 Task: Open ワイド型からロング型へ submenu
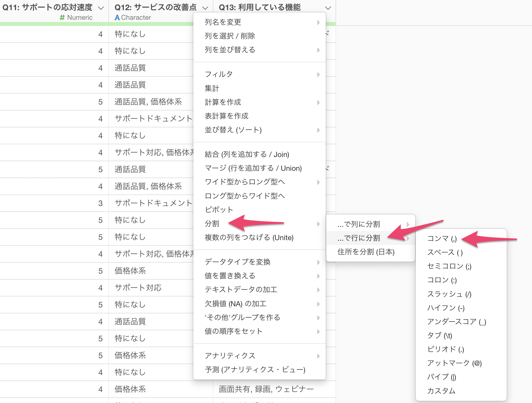(260, 182)
